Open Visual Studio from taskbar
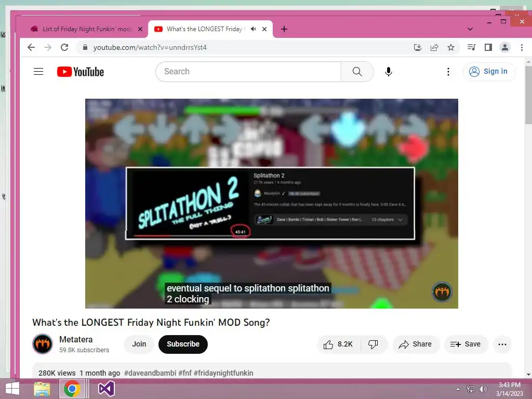Viewport: 532px width, 399px height. tap(106, 389)
